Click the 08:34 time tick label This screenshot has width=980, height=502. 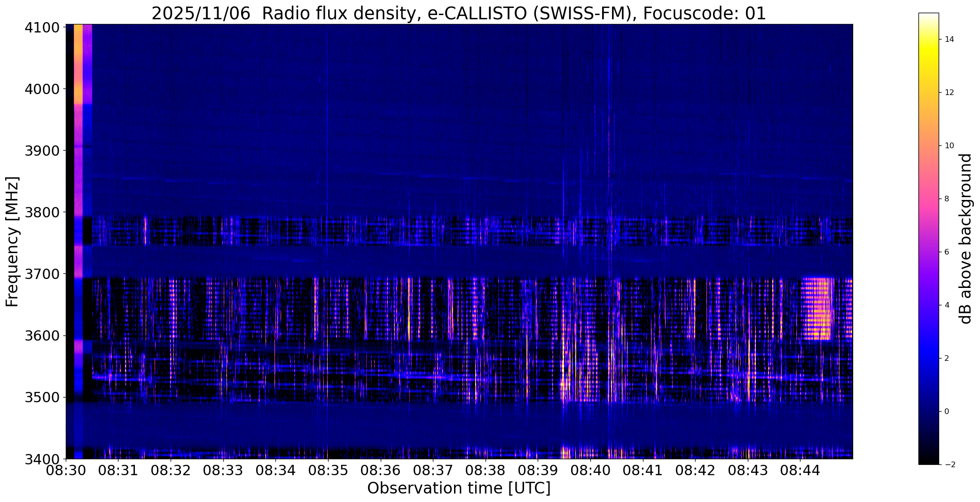click(276, 470)
